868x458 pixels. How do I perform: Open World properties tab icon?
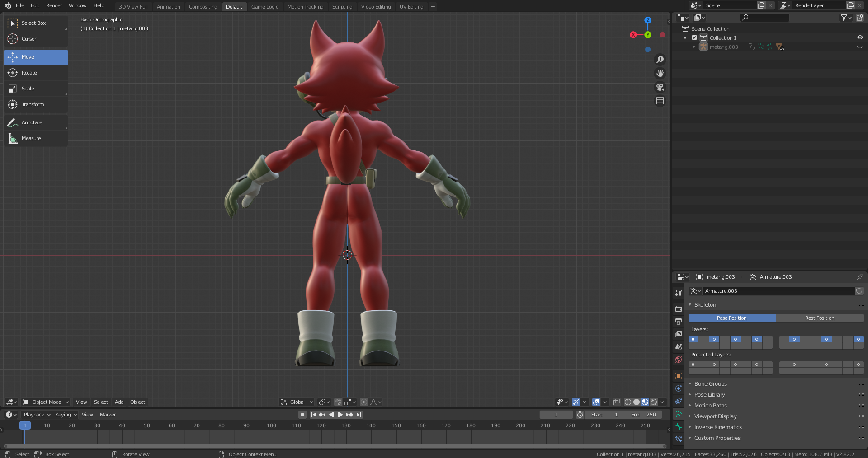click(679, 360)
